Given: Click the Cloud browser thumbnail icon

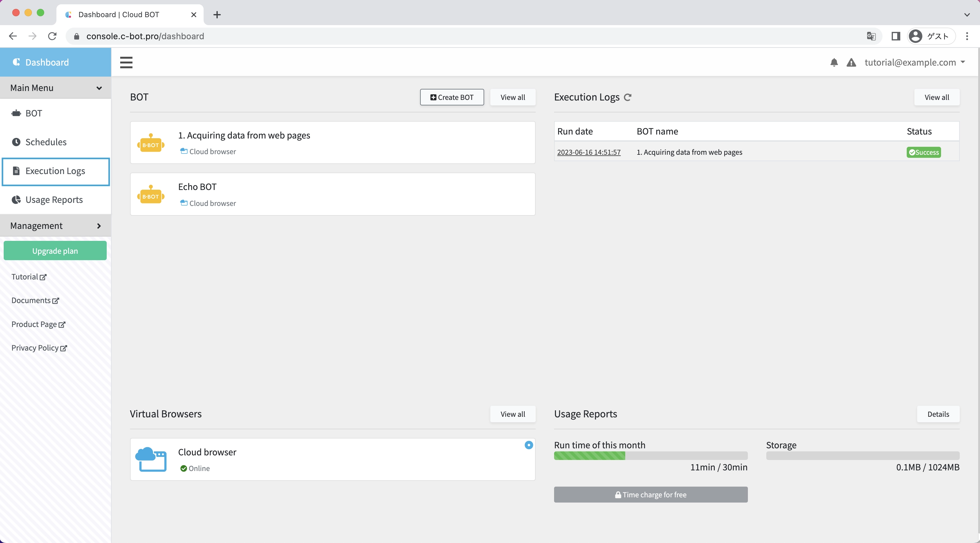Looking at the screenshot, I should pyautogui.click(x=151, y=459).
